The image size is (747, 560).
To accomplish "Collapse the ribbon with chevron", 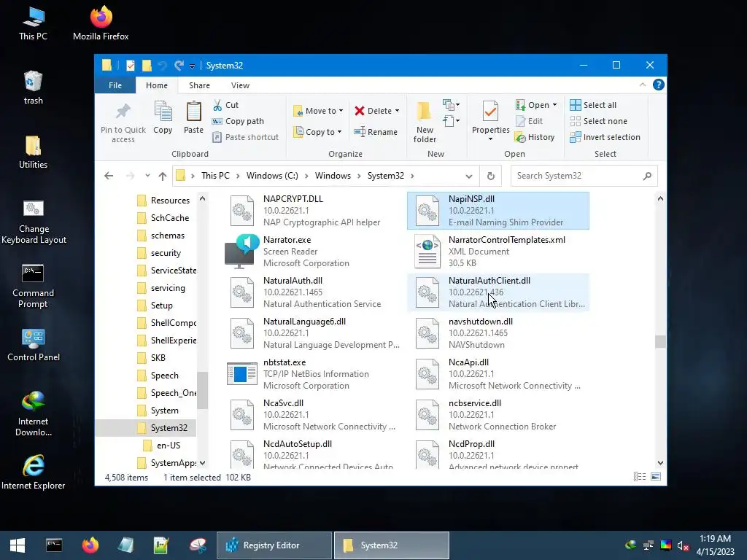I will tap(642, 85).
